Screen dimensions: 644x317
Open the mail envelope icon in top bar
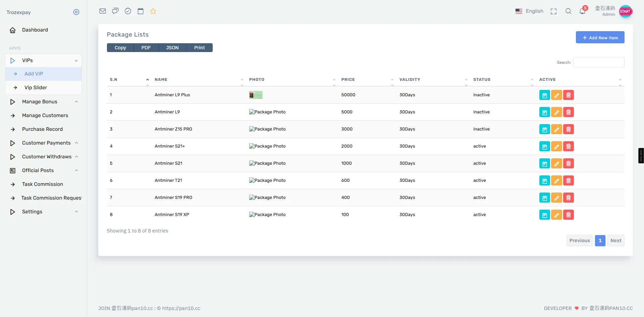click(x=103, y=11)
